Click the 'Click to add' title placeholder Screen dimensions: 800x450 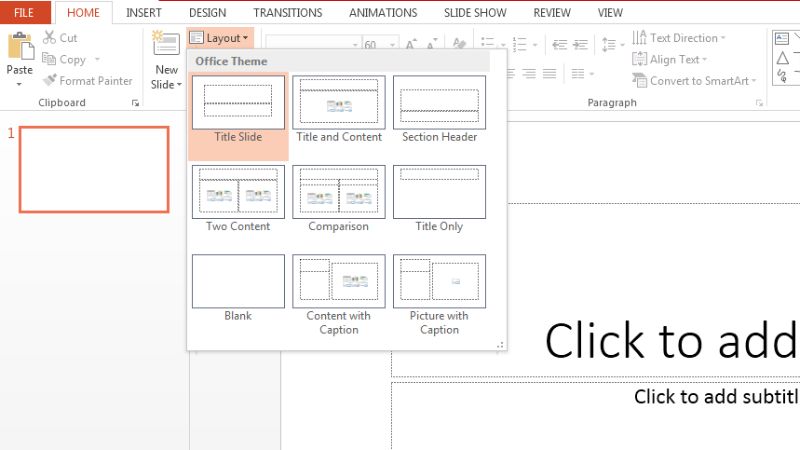[670, 341]
